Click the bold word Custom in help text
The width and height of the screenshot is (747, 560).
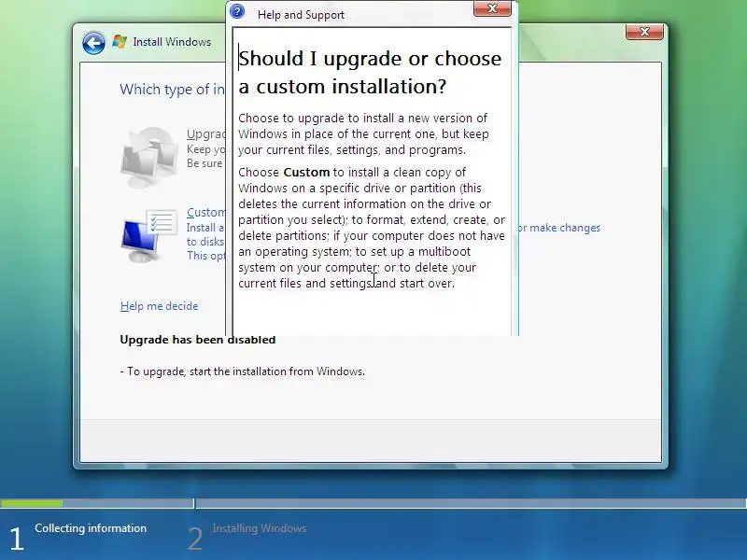(x=306, y=172)
